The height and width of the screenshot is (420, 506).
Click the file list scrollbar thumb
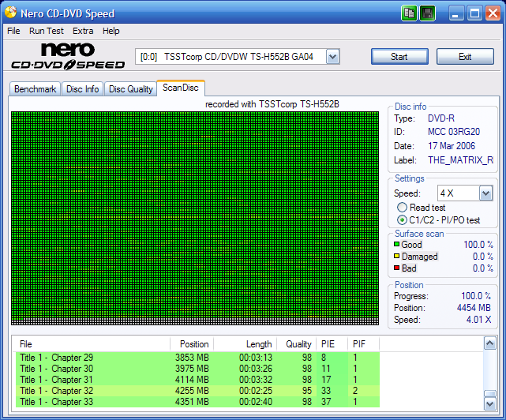(490, 393)
